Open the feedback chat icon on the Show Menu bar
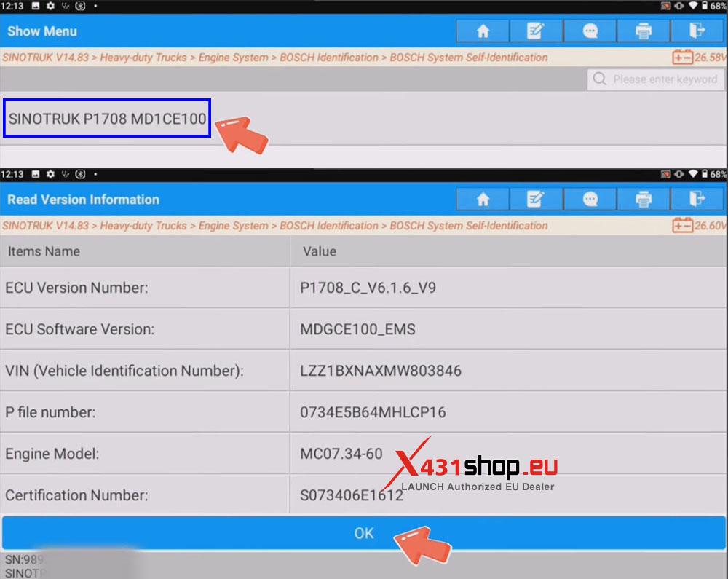Image resolution: width=728 pixels, height=579 pixels. tap(590, 31)
